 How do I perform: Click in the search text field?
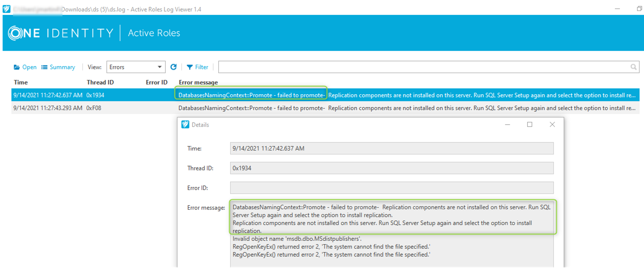[423, 67]
